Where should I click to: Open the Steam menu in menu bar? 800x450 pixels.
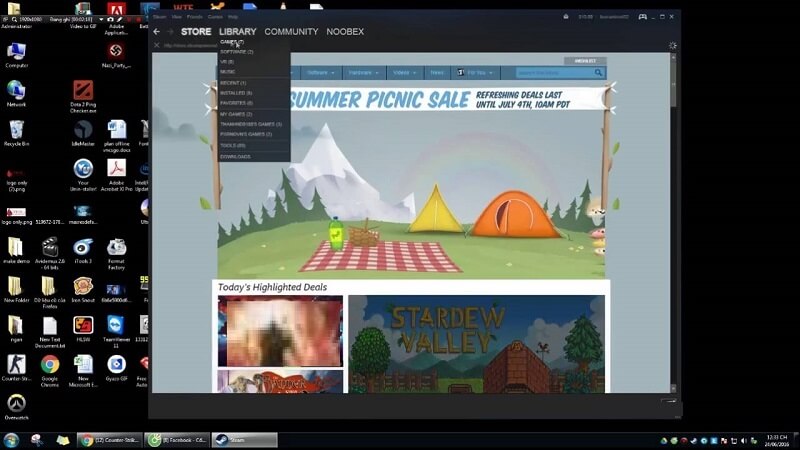tap(160, 17)
